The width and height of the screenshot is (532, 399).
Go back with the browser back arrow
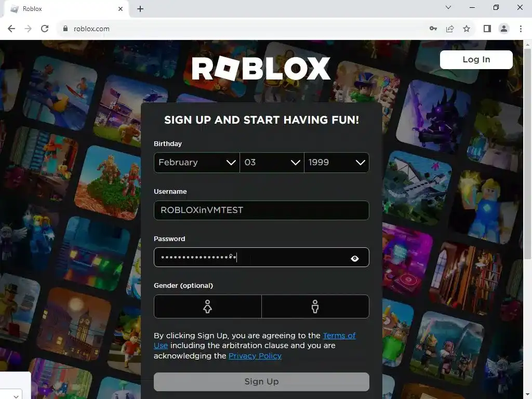click(x=11, y=29)
